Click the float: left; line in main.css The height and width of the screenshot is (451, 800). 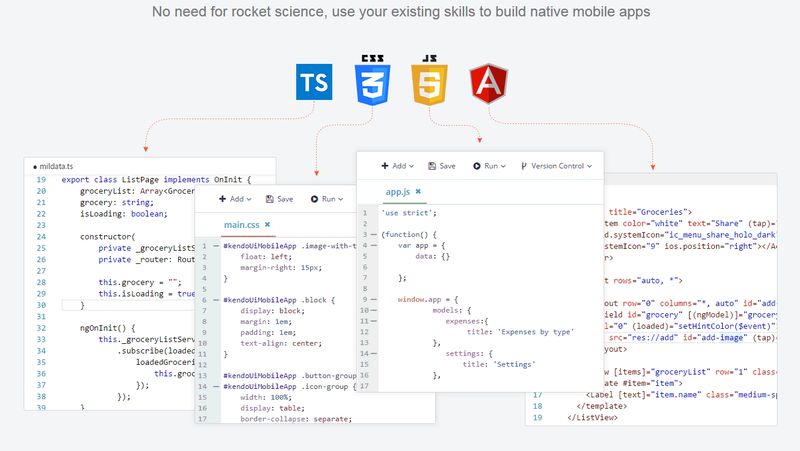[266, 257]
